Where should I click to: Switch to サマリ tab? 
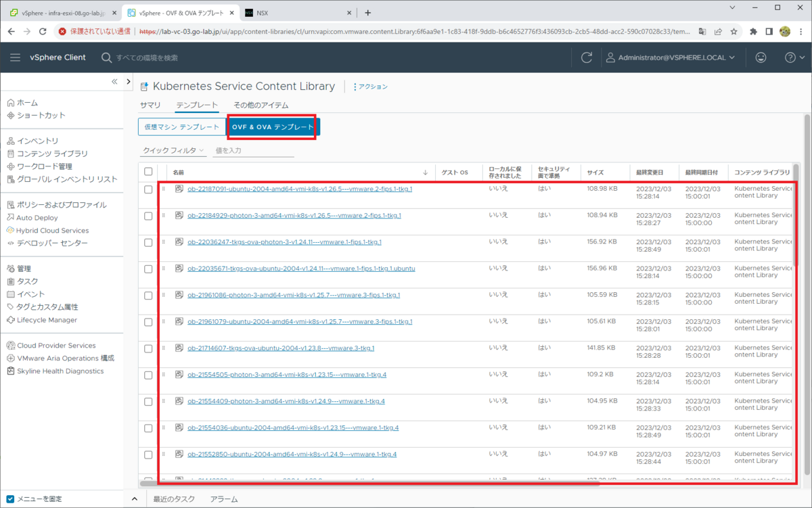[150, 105]
